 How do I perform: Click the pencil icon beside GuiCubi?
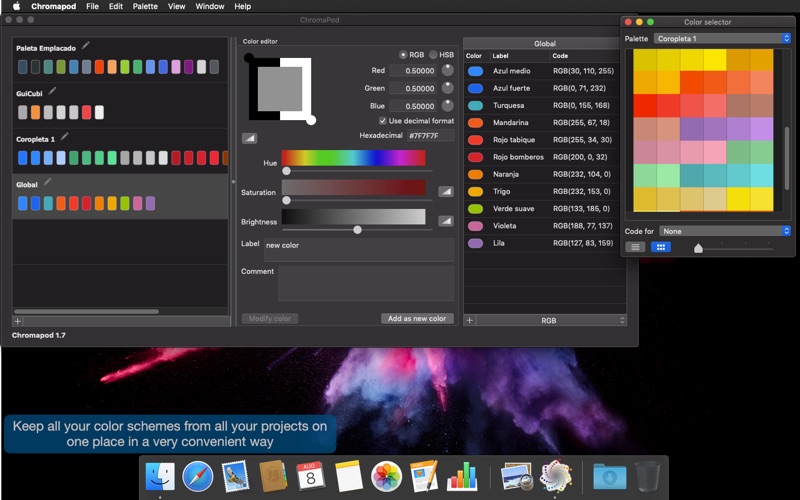pos(52,91)
